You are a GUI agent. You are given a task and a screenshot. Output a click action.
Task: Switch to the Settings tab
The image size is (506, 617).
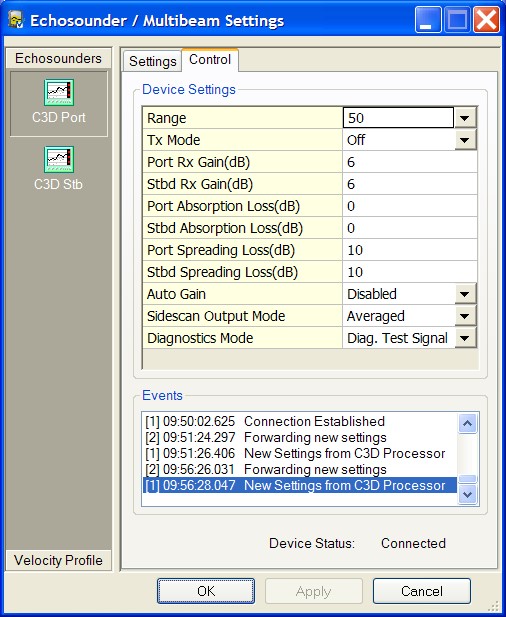pyautogui.click(x=152, y=61)
